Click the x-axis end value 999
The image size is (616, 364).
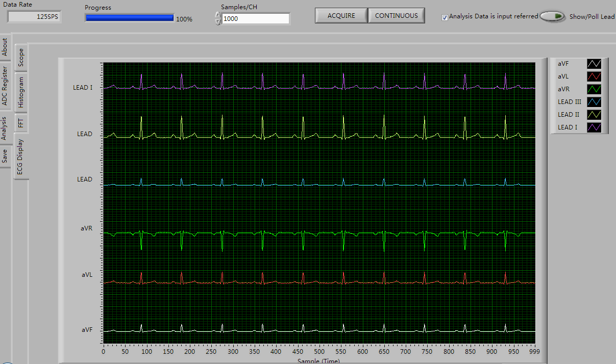(x=534, y=352)
